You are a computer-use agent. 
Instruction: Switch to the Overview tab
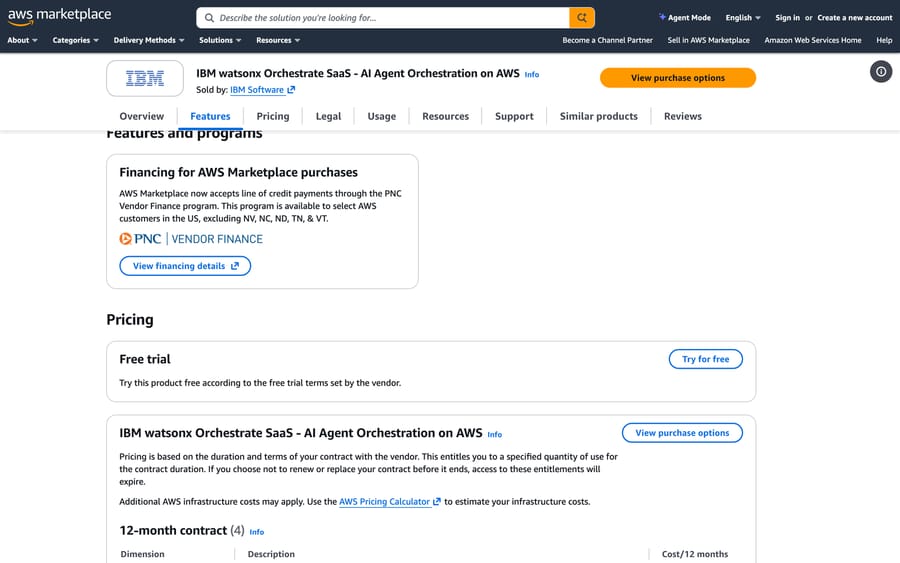(x=141, y=116)
